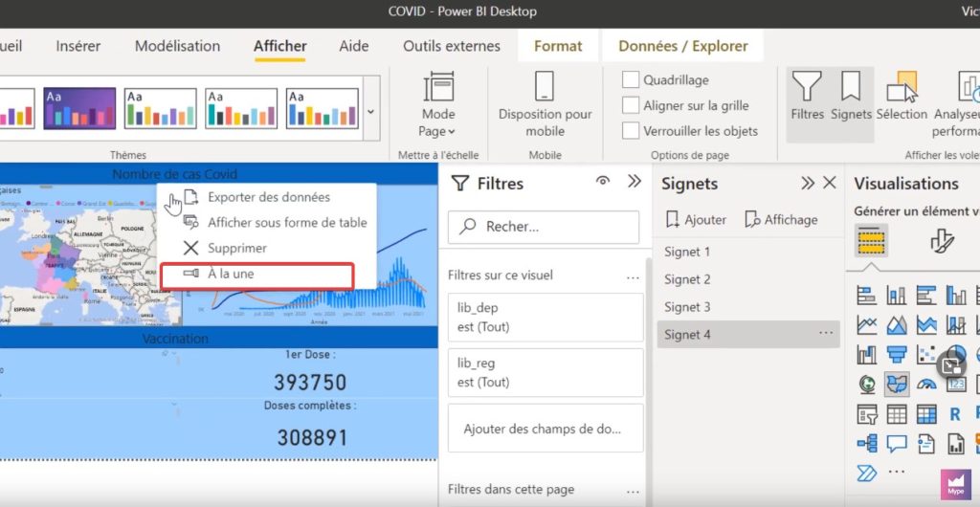Select the waterfall chart visual
The width and height of the screenshot is (980, 507).
tap(867, 355)
